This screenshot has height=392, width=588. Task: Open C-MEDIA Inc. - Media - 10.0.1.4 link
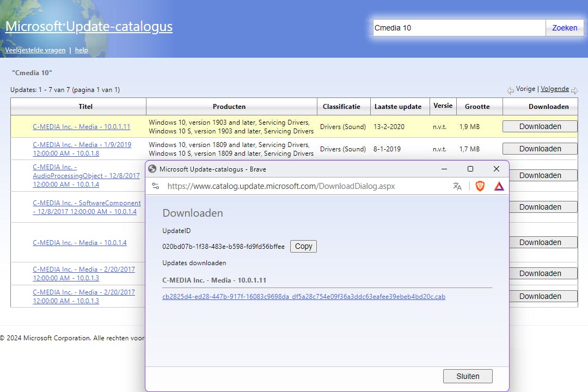click(x=79, y=243)
